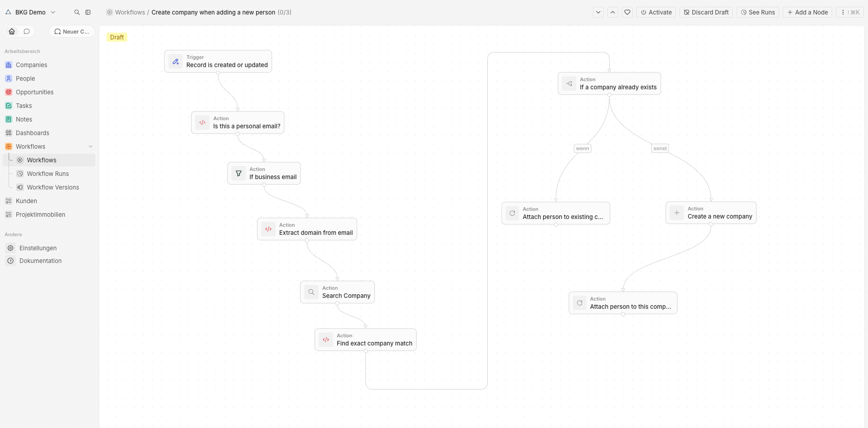Click the code icon on 'Find exact company match' node
This screenshot has width=868, height=428.
[x=326, y=340]
